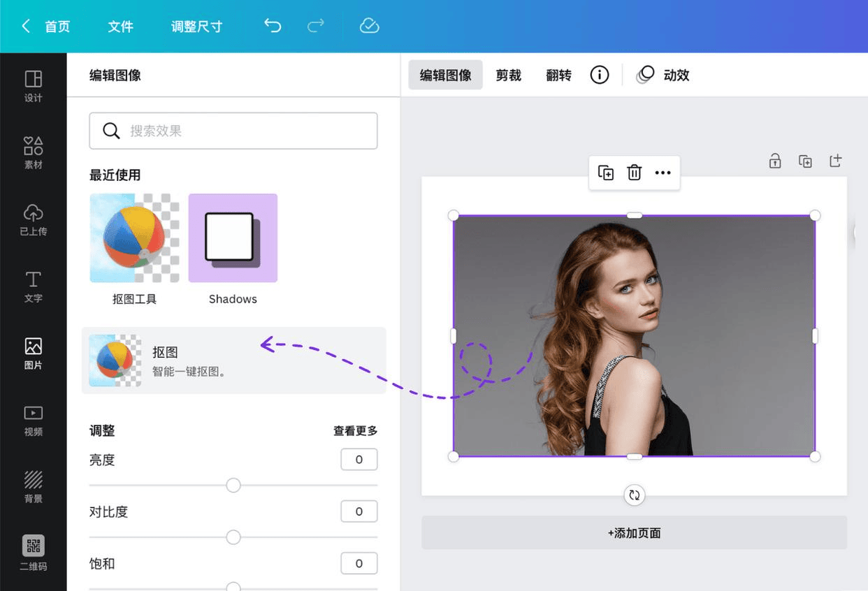868x591 pixels.
Task: Delete the selected image with trash icon
Action: pyautogui.click(x=635, y=173)
